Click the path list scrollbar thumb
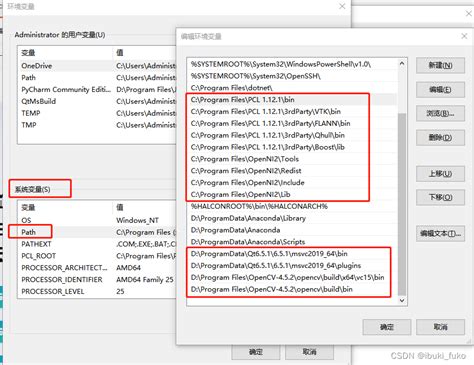474x365 pixels. tap(402, 204)
